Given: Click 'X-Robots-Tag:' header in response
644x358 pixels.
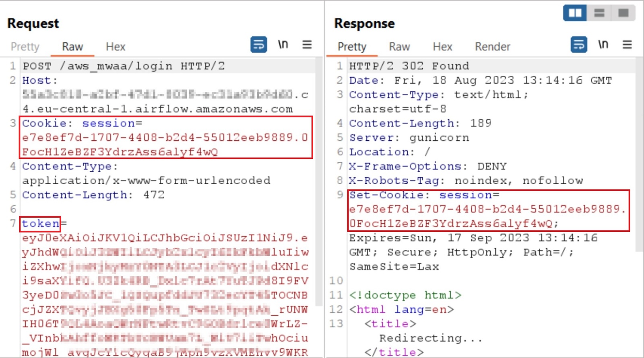Looking at the screenshot, I should (x=396, y=181).
